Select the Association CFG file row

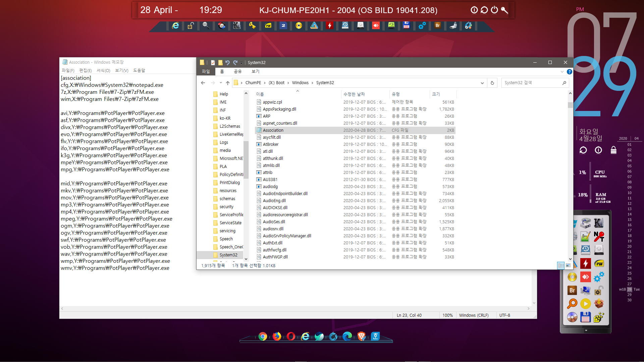(355, 130)
